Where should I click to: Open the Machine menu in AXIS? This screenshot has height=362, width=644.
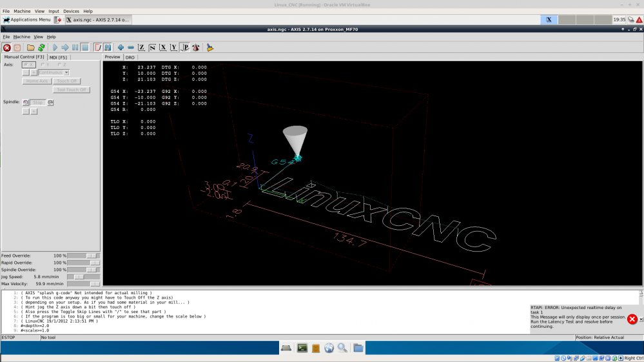pos(21,37)
